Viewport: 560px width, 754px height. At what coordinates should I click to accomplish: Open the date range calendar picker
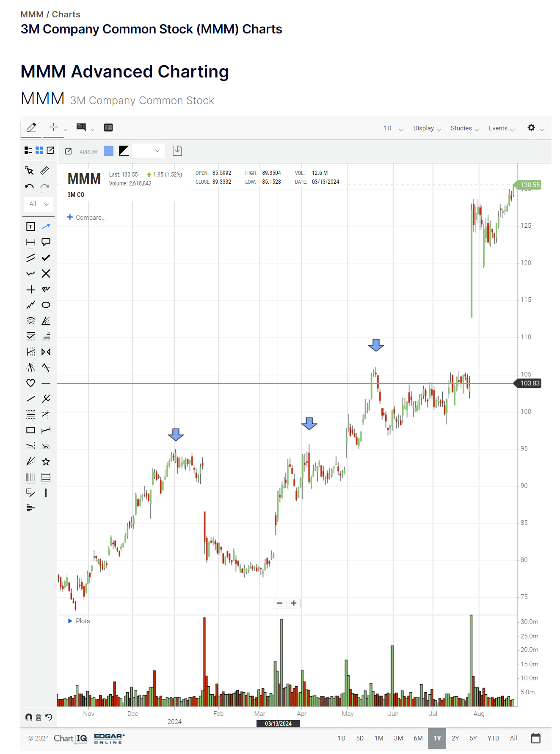click(x=536, y=738)
